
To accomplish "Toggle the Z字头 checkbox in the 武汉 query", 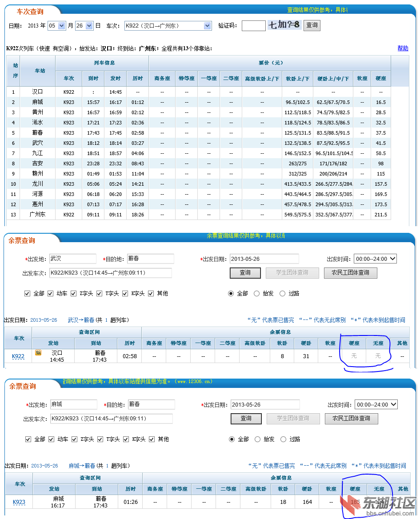I will coord(73,294).
